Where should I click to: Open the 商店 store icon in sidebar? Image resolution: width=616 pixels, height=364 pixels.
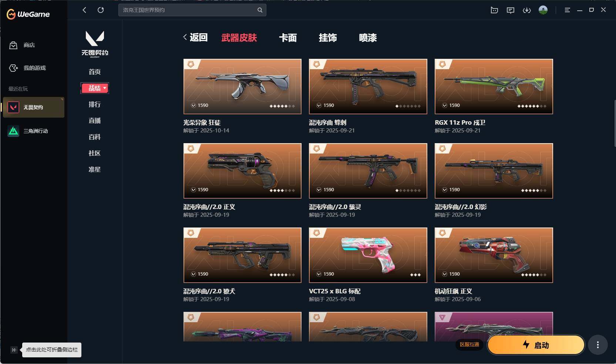click(x=13, y=45)
